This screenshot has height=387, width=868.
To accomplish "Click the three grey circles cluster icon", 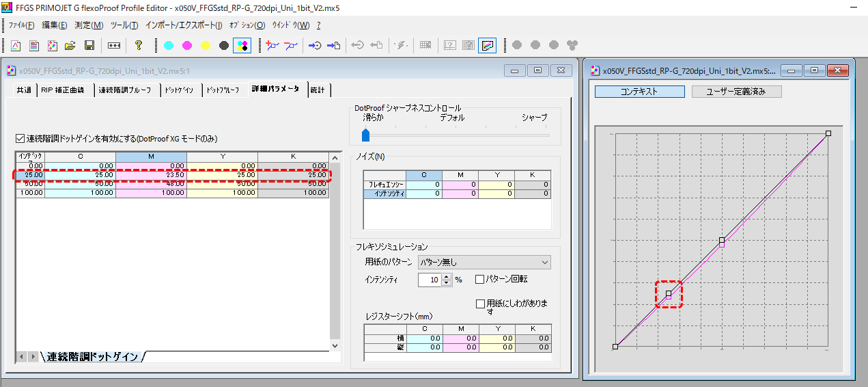I will pyautogui.click(x=572, y=45).
